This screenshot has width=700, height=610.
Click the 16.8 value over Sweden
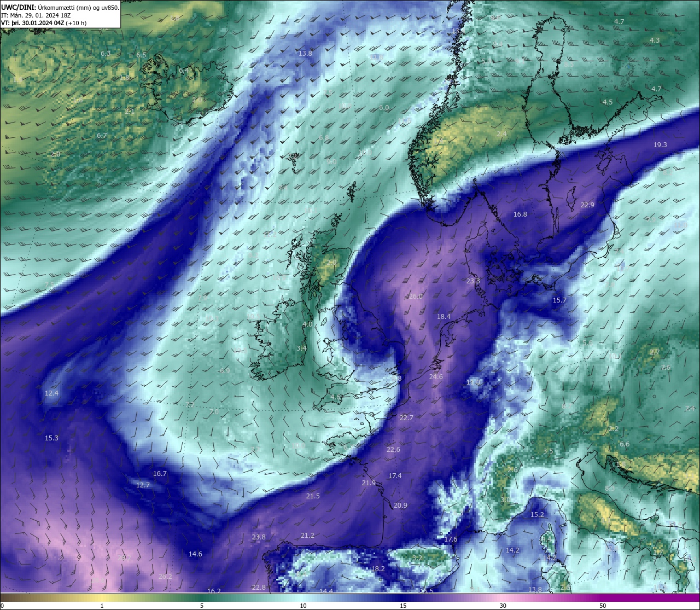[520, 214]
